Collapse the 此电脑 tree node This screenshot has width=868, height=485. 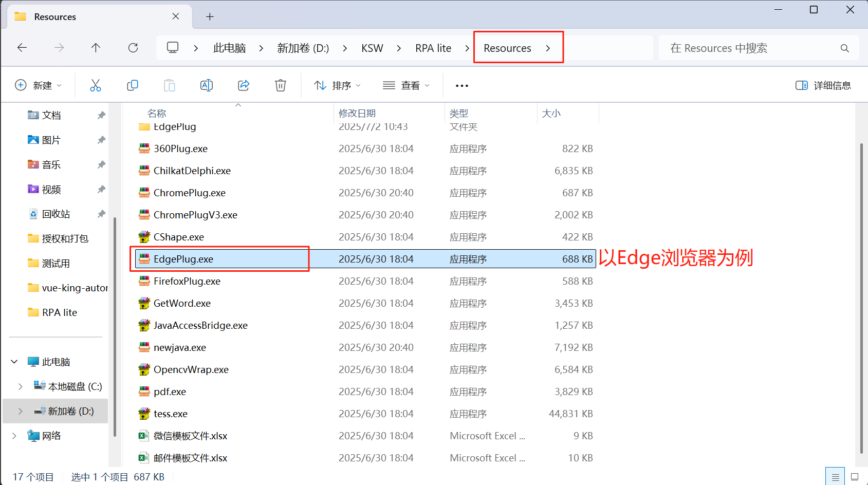pos(14,362)
